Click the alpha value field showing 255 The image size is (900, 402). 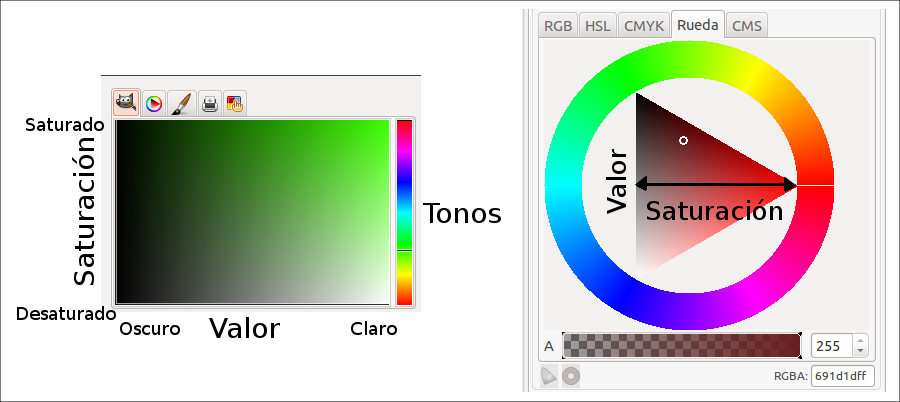[x=832, y=346]
